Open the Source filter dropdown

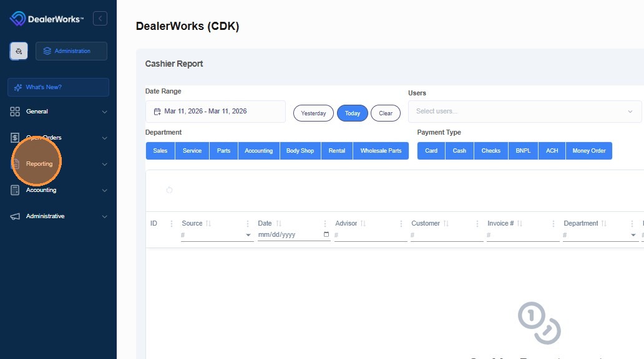coord(217,235)
